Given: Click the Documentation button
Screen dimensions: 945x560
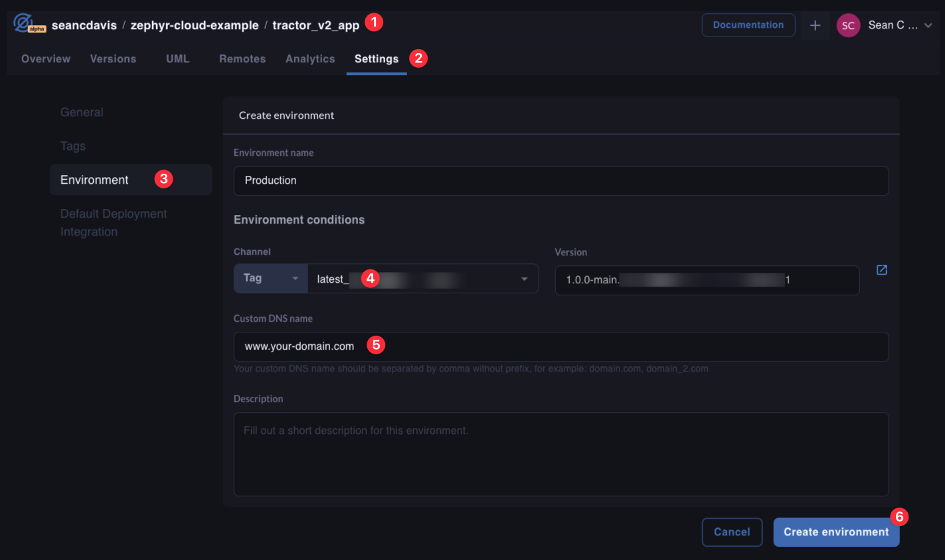Looking at the screenshot, I should [x=748, y=25].
